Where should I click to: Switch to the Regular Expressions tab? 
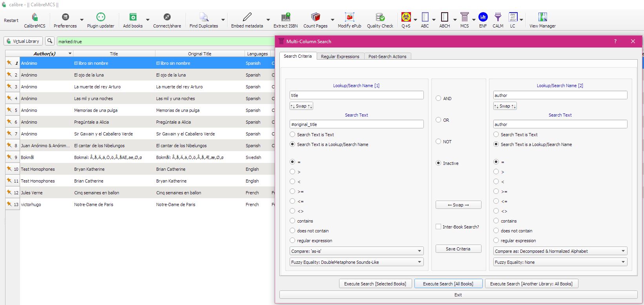[340, 57]
